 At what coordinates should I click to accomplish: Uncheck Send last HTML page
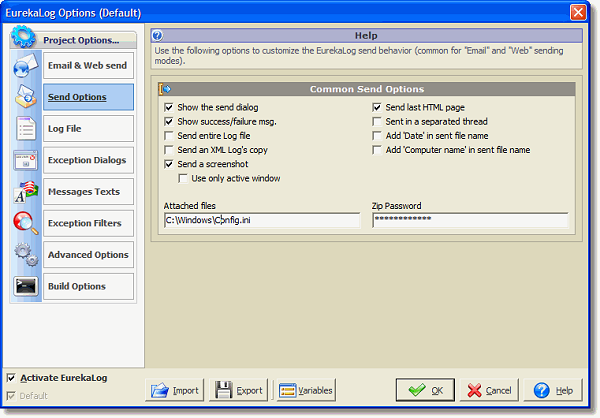(377, 107)
